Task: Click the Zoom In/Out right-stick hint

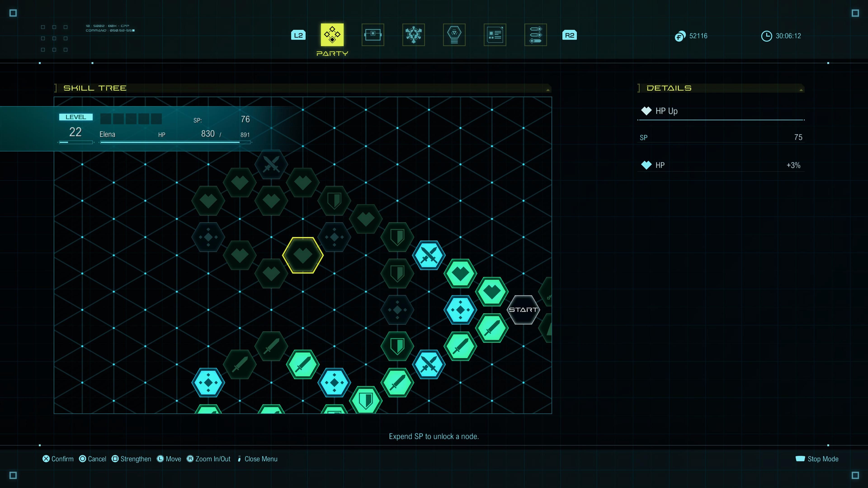Action: (x=209, y=459)
